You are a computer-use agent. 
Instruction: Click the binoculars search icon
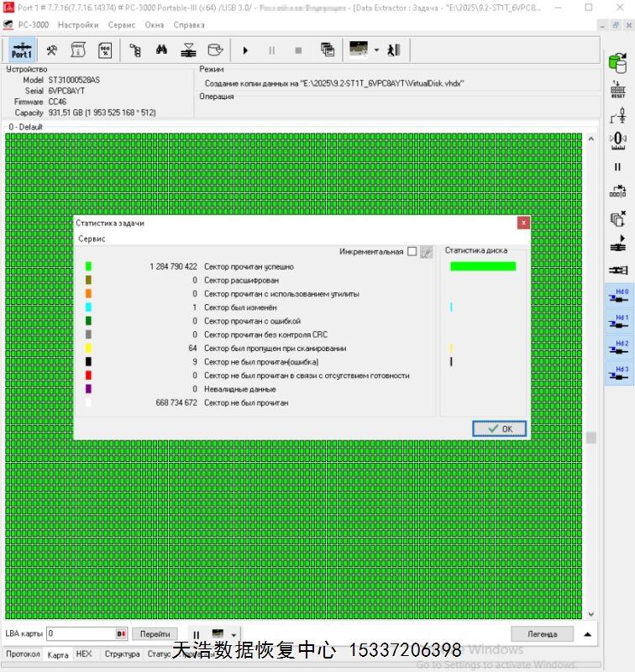click(161, 50)
